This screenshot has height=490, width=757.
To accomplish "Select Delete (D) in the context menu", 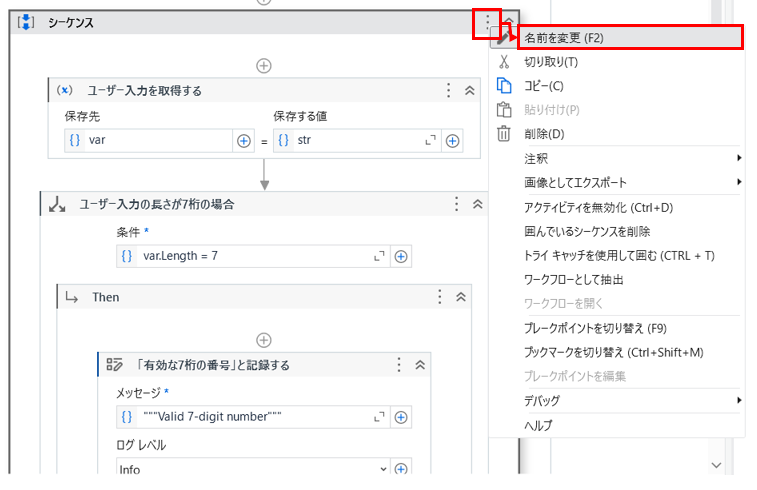I will click(x=544, y=134).
